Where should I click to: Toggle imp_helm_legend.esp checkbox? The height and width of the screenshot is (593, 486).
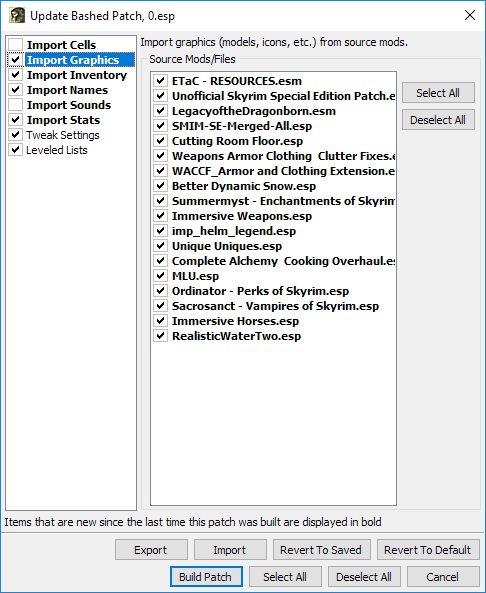point(160,231)
